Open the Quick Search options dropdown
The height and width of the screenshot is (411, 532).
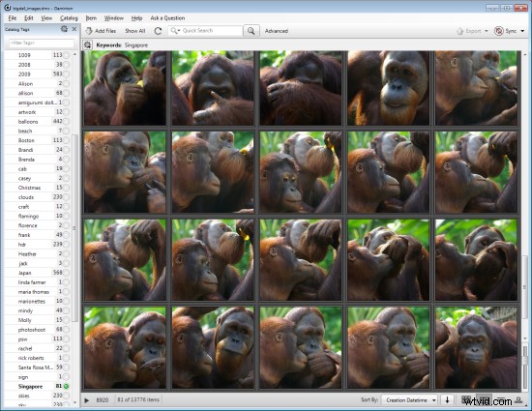175,31
